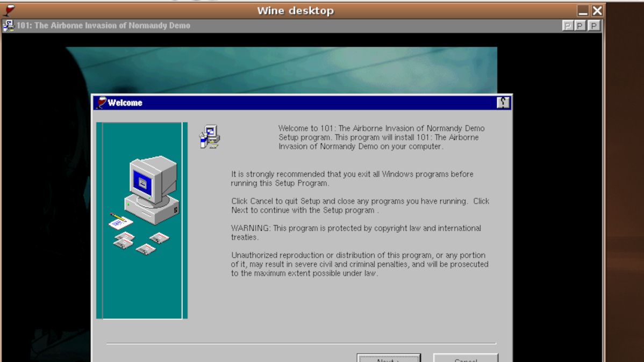Click the '101: The Airborne Invasion of Normandy Demo' title

point(104,25)
